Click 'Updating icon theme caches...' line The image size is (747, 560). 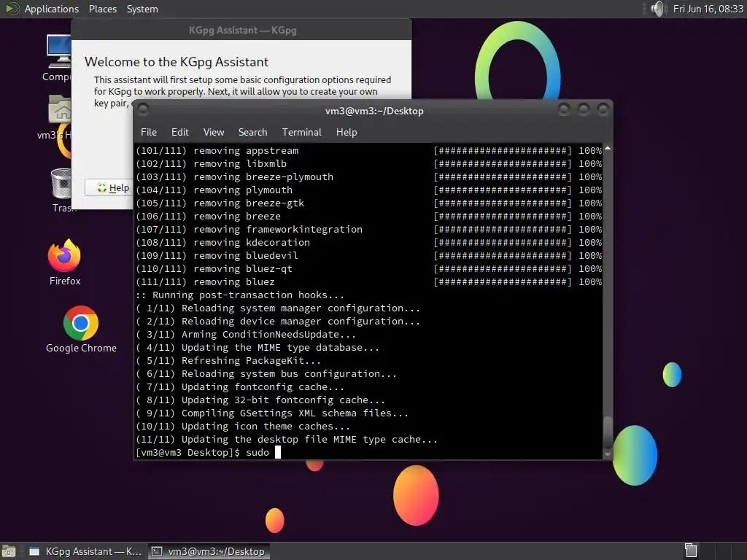coord(243,426)
